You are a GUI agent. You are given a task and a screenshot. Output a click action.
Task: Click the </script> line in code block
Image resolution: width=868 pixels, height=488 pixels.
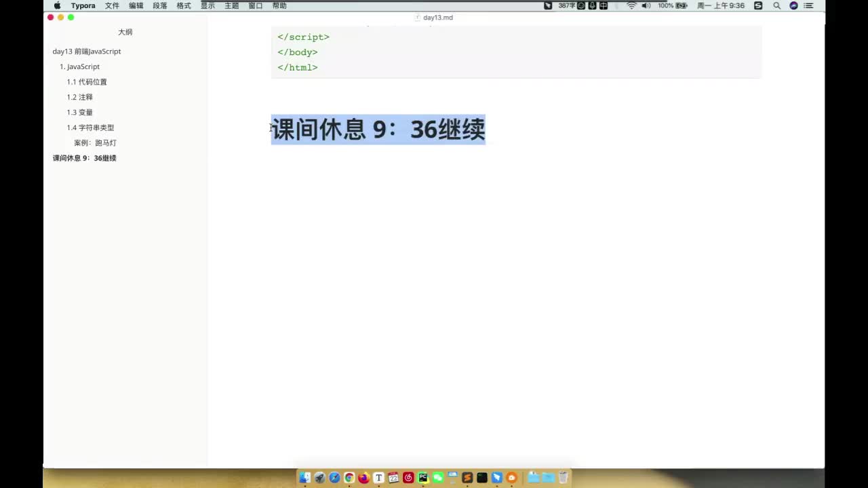pos(303,37)
